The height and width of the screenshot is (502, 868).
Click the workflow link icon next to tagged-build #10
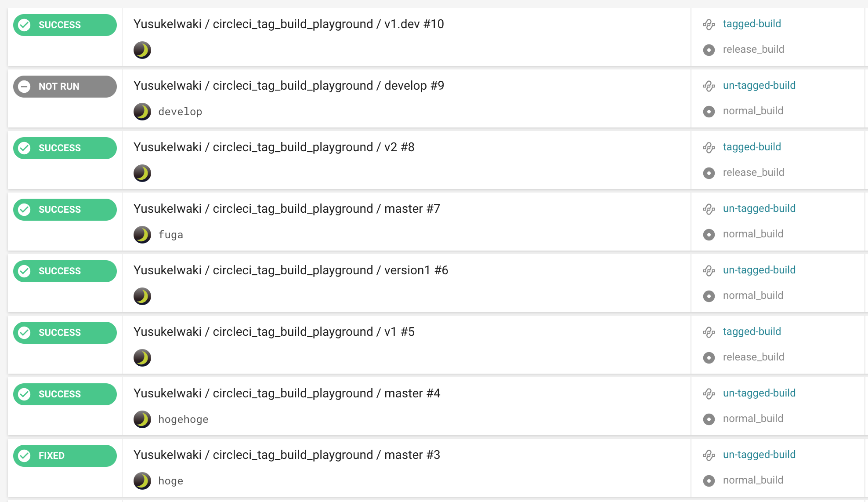point(709,24)
